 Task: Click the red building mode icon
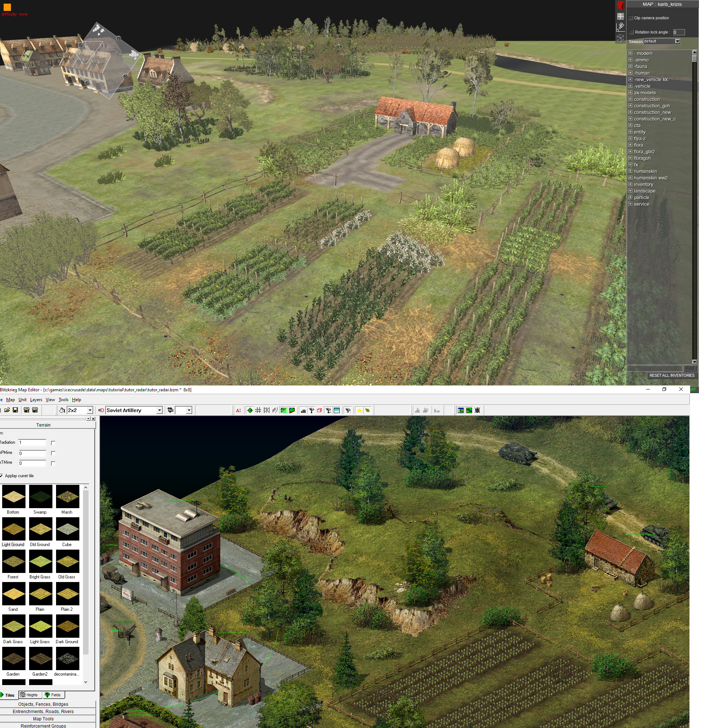620,6
